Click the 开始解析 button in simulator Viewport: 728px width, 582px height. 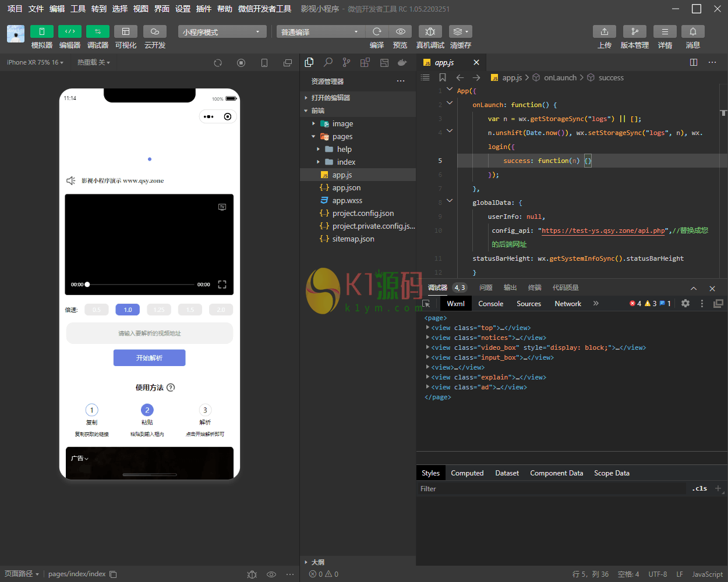pyautogui.click(x=149, y=358)
